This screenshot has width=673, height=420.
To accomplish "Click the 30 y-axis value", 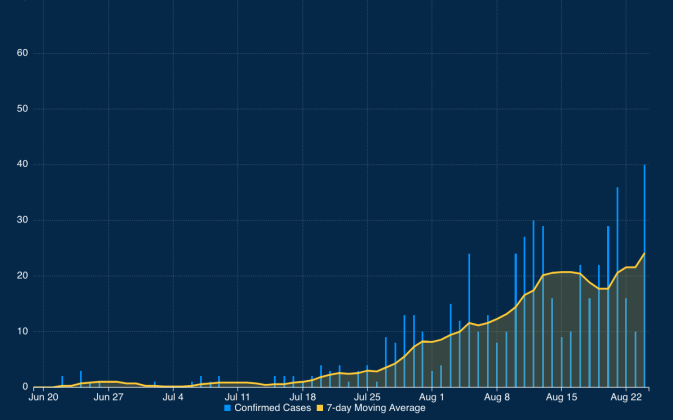I will [x=22, y=220].
